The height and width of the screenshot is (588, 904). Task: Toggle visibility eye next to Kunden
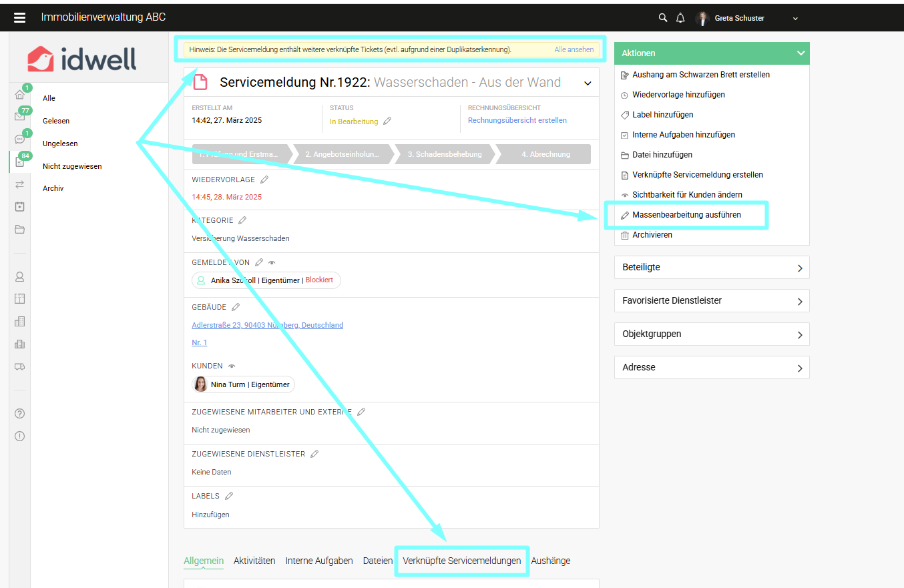[232, 366]
